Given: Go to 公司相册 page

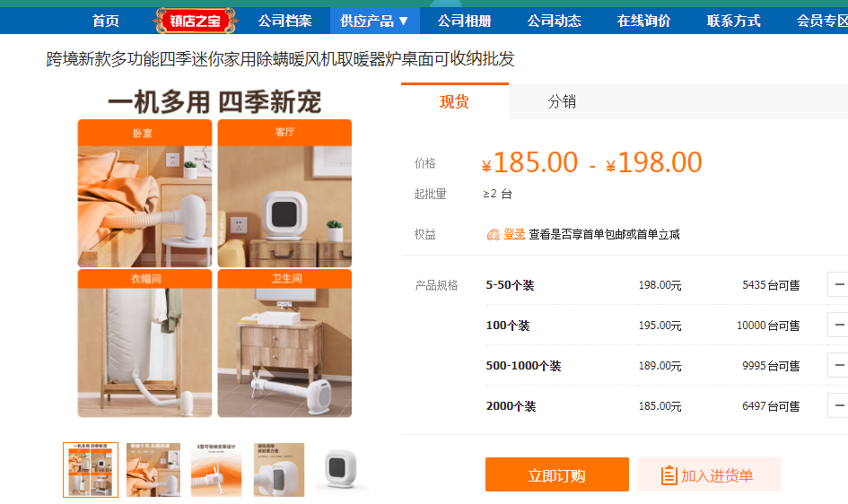Looking at the screenshot, I should tap(465, 21).
